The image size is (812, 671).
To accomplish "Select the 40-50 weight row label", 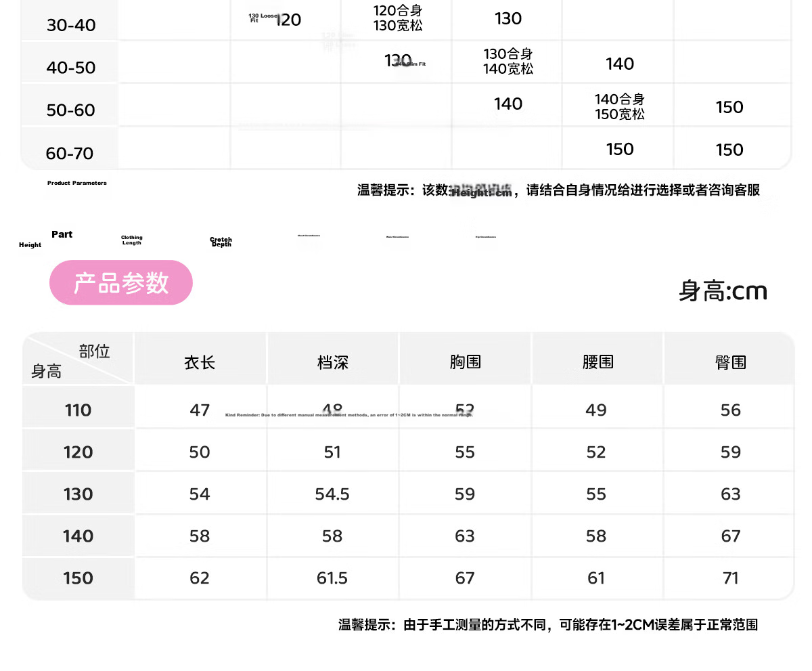I will (x=71, y=68).
